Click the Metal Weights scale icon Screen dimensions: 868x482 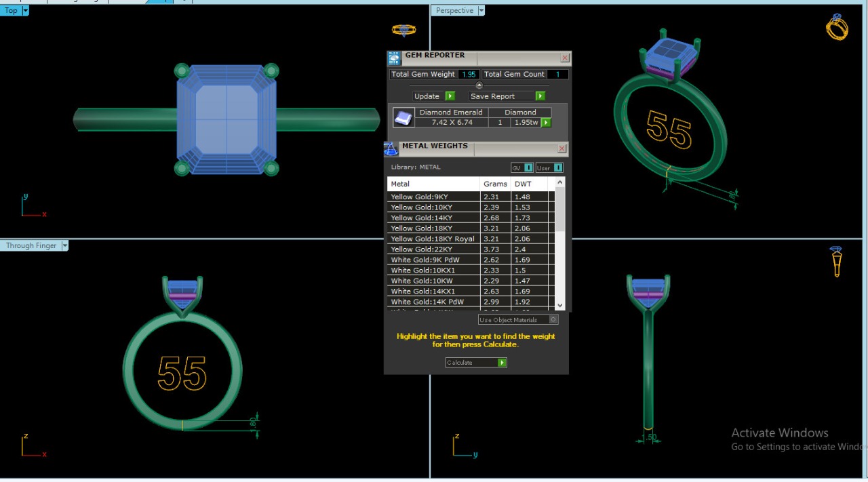click(x=391, y=148)
